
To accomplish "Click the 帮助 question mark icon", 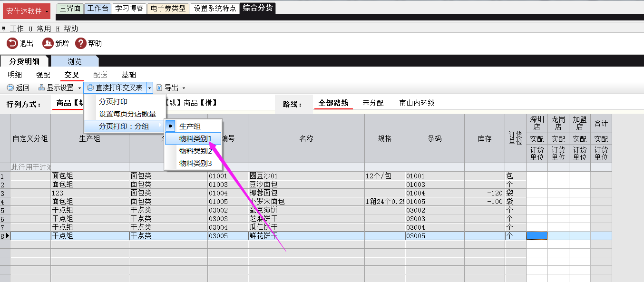I will tap(80, 43).
